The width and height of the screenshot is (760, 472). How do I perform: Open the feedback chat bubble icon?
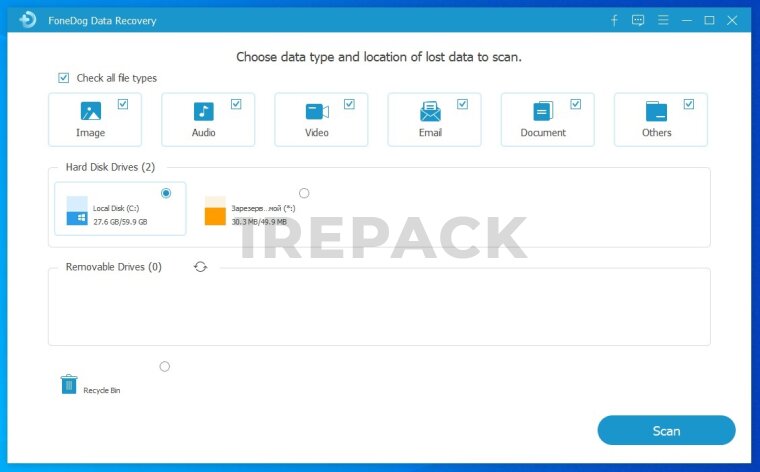pos(638,20)
